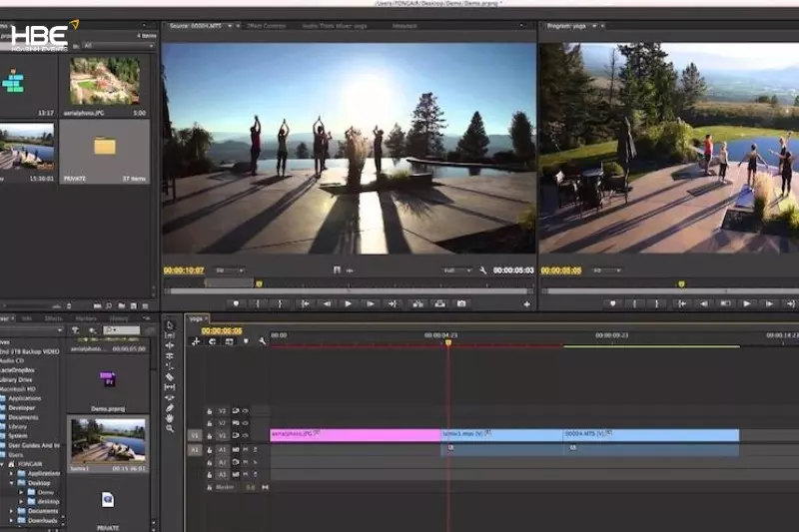The height and width of the screenshot is (532, 799).
Task: Click Overwrite button in Source monitor
Action: pyautogui.click(x=439, y=303)
